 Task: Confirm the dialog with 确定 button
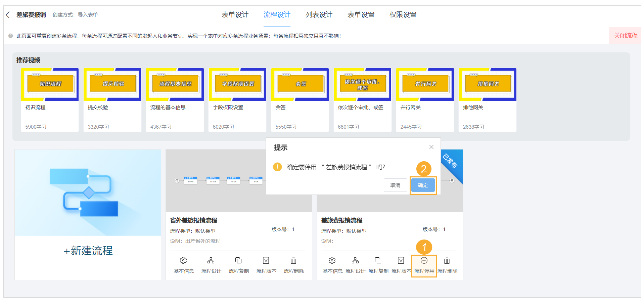click(x=423, y=185)
